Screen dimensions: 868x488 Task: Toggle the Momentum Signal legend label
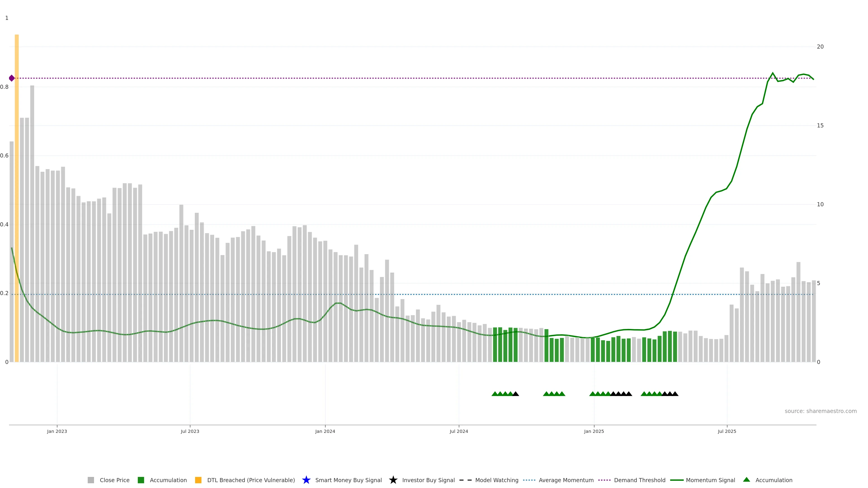pos(710,480)
